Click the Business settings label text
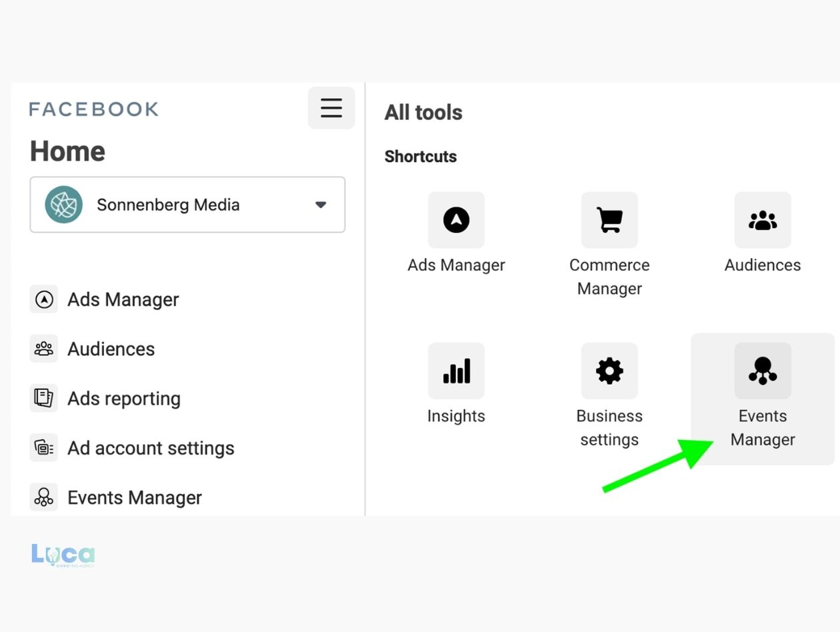This screenshot has height=632, width=840. coord(609,427)
